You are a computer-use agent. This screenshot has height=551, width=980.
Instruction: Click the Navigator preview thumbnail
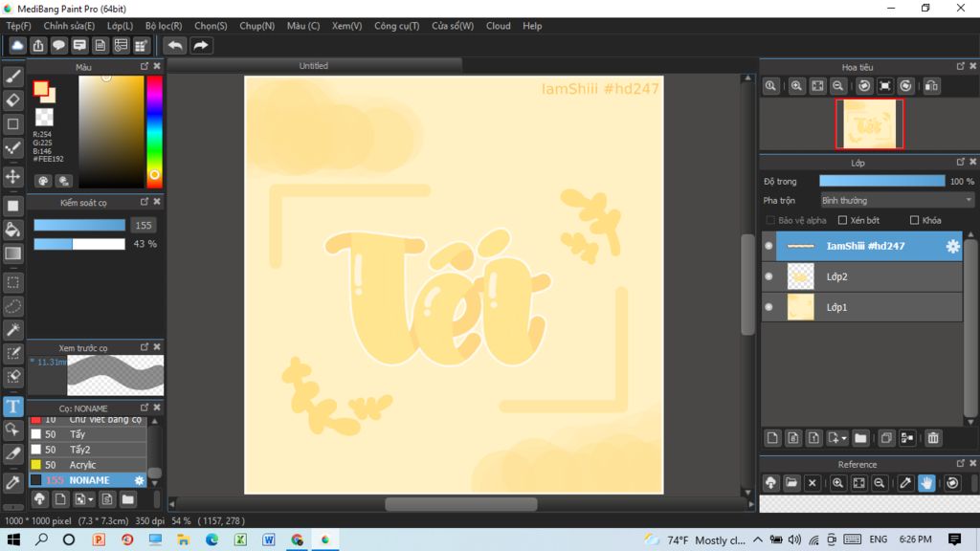click(x=869, y=123)
